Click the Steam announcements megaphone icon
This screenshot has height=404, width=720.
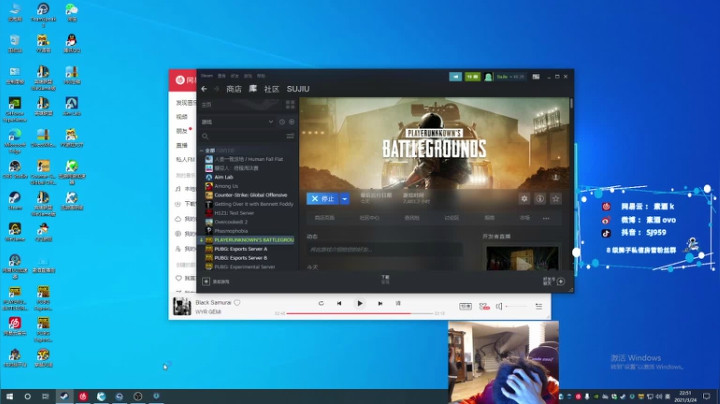456,77
